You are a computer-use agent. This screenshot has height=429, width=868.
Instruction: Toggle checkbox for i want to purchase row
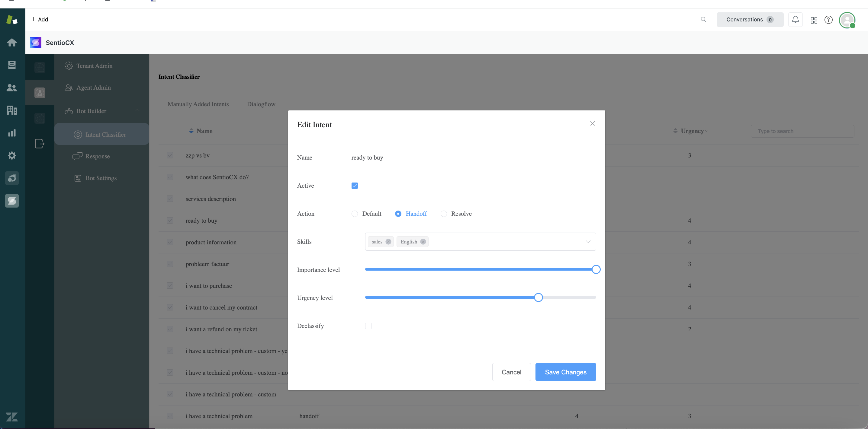coord(170,286)
